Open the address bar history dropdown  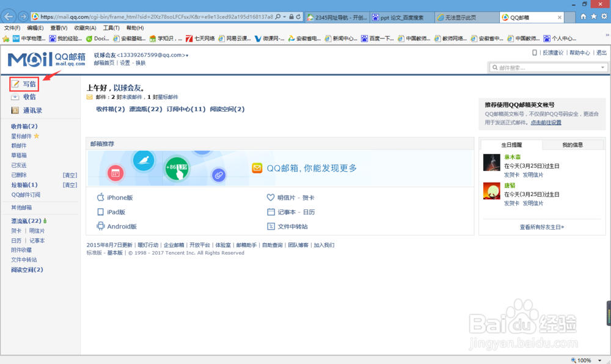pos(285,16)
